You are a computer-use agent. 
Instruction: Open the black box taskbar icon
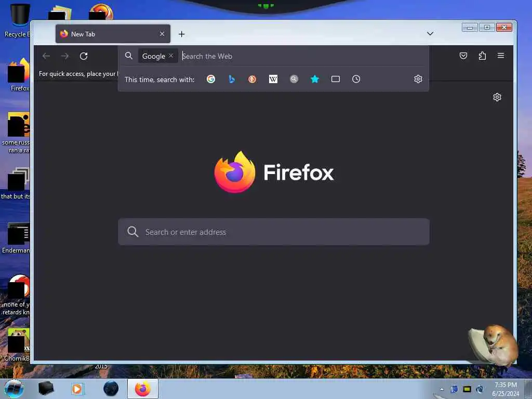[x=46, y=389]
